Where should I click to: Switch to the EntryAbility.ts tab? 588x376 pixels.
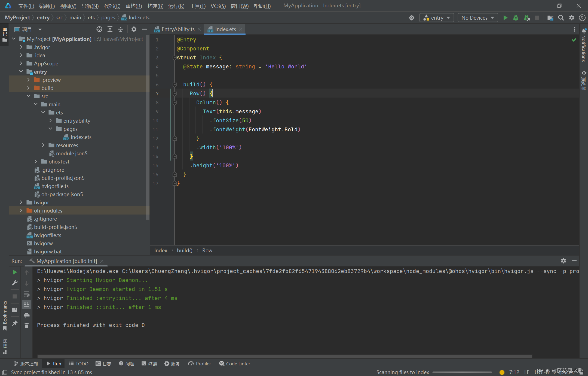[x=178, y=29]
